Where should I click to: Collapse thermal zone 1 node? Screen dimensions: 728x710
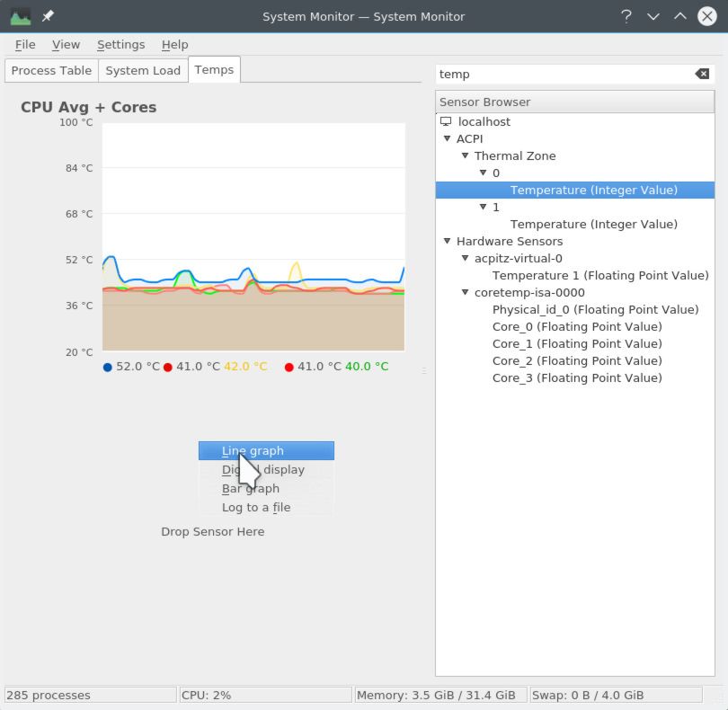pyautogui.click(x=483, y=207)
